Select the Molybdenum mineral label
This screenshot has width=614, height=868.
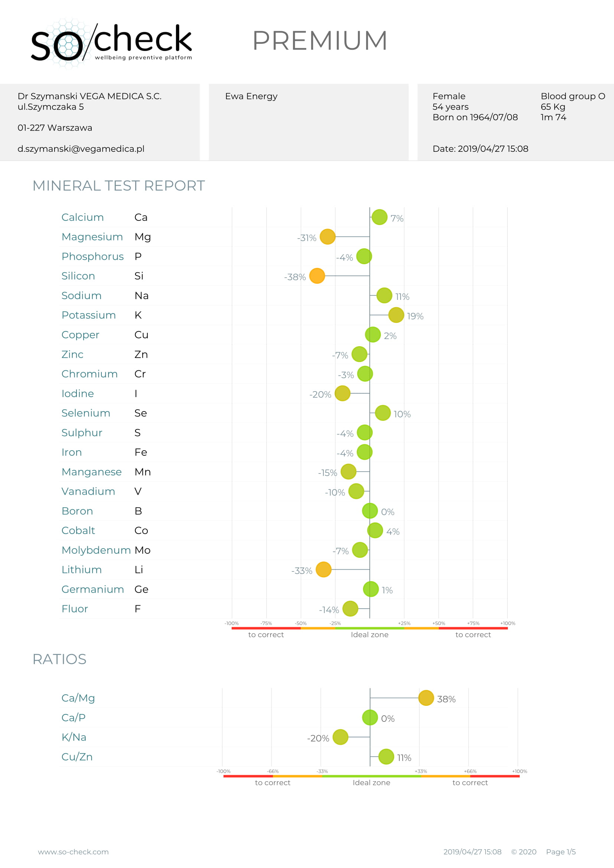tap(96, 550)
